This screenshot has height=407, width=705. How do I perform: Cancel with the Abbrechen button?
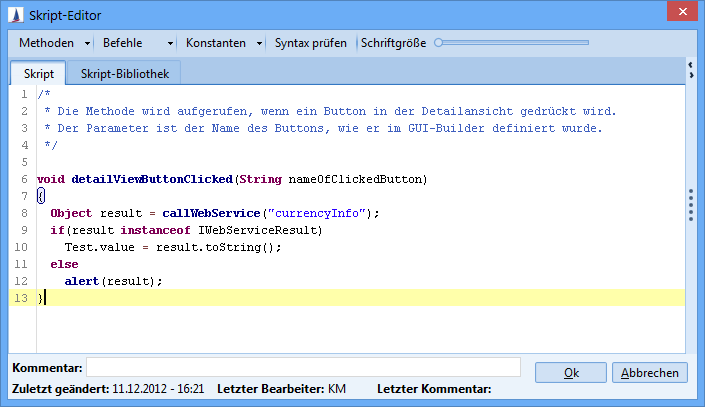click(650, 372)
